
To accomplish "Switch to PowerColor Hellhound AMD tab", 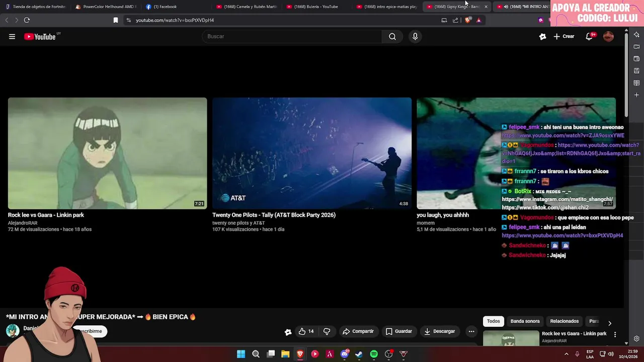I will [x=106, y=7].
